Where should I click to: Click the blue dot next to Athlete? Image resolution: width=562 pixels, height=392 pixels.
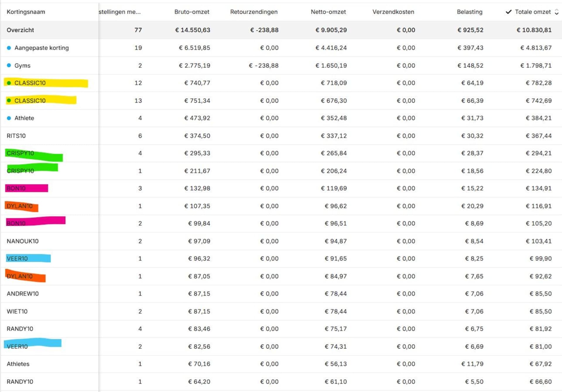point(9,118)
